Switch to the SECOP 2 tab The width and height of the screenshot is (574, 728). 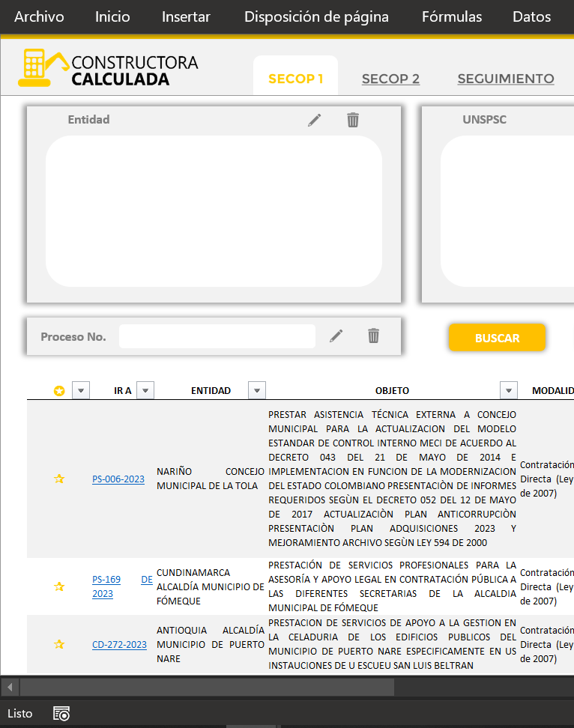click(x=390, y=79)
